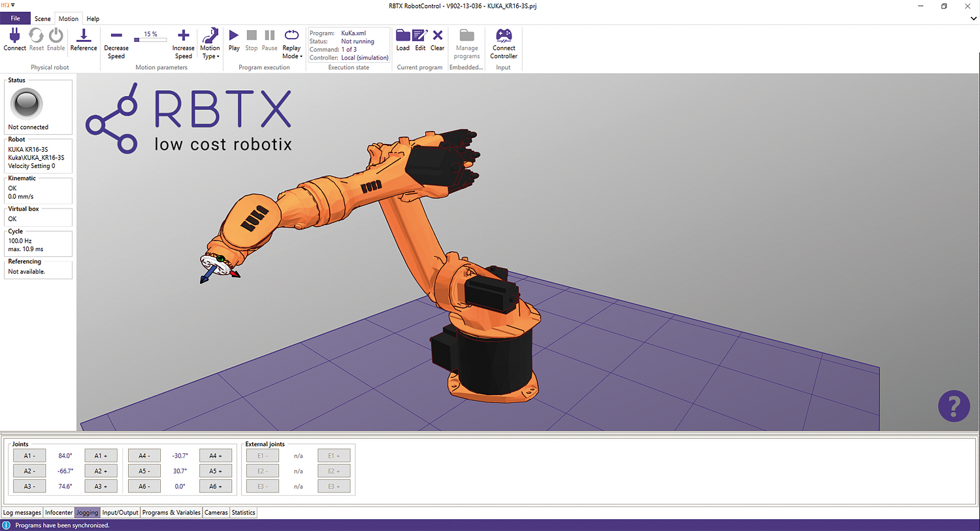Open the Replay Mode dropdown
Image resolution: width=980 pixels, height=531 pixels.
tap(292, 43)
